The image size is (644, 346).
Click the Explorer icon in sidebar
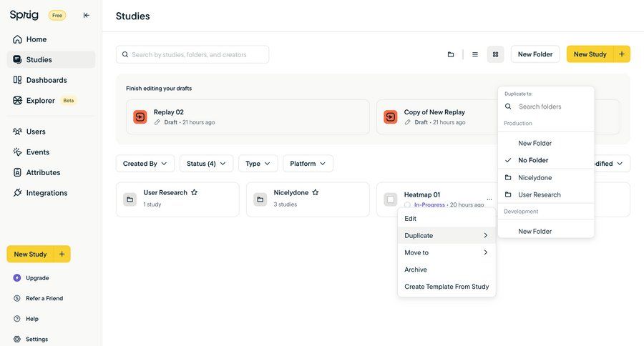point(17,101)
